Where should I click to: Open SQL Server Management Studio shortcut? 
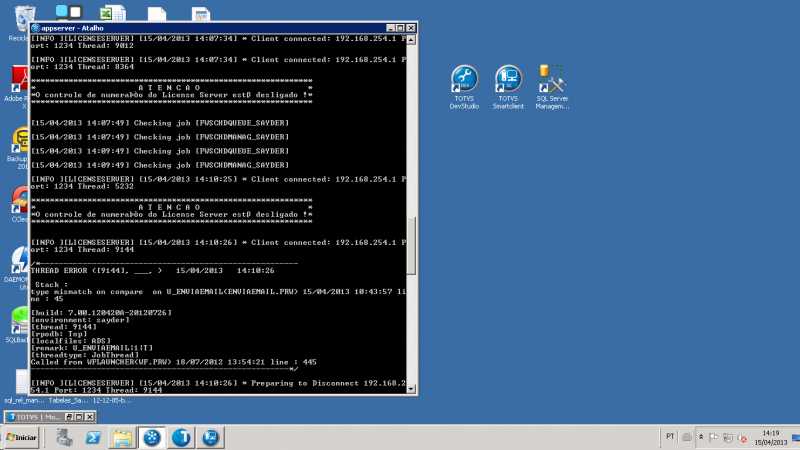(552, 87)
